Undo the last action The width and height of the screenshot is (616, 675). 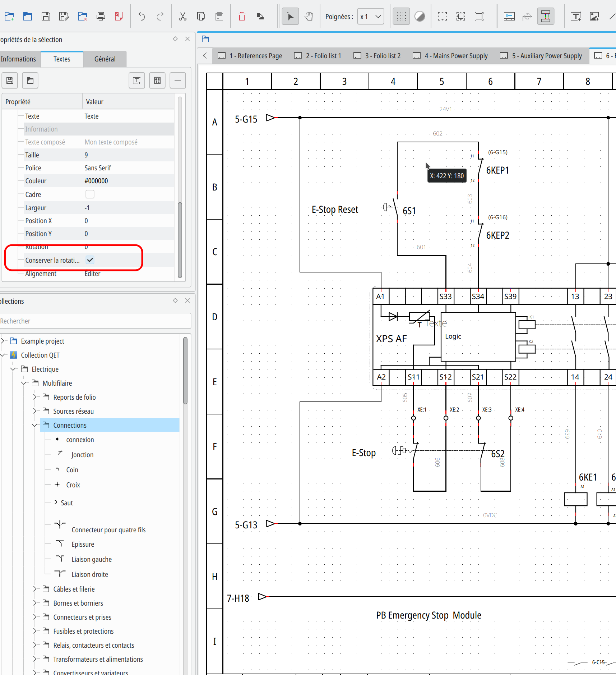click(x=142, y=16)
